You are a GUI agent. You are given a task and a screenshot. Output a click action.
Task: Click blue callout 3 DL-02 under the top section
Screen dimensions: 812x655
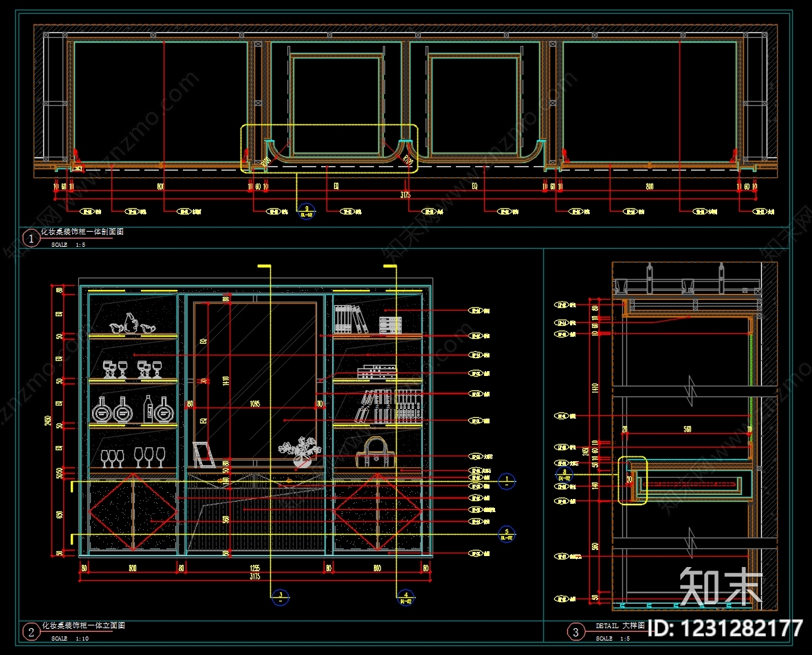tap(307, 212)
